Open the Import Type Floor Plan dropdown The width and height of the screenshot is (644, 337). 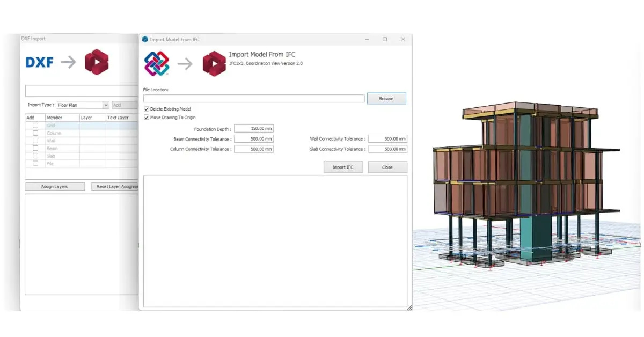83,105
